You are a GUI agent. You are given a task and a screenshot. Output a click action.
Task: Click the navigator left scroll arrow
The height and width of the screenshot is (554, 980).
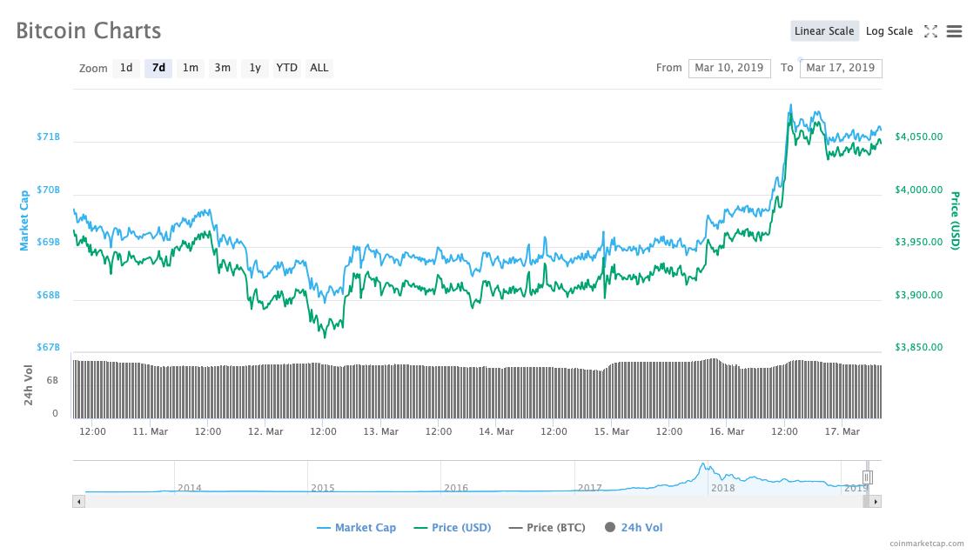tap(78, 501)
